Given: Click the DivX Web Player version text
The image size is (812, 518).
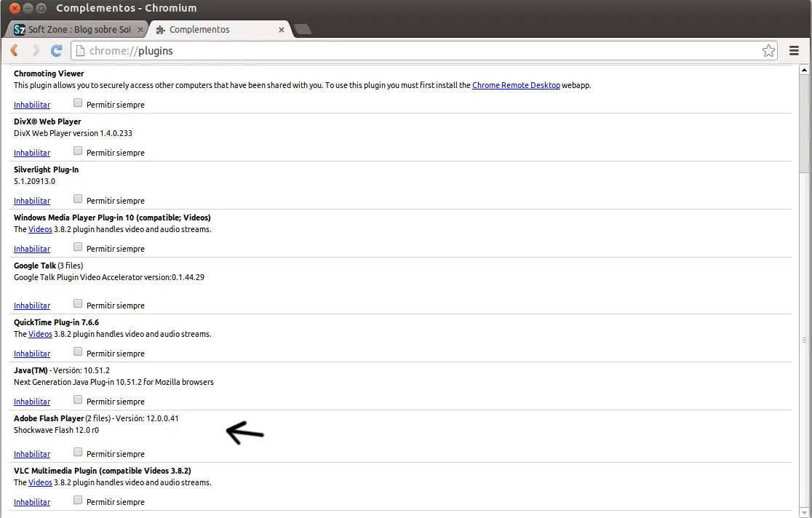Looking at the screenshot, I should point(73,134).
